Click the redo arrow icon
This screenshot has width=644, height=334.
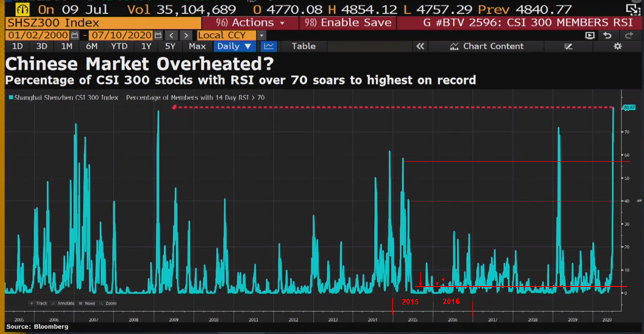click(629, 36)
